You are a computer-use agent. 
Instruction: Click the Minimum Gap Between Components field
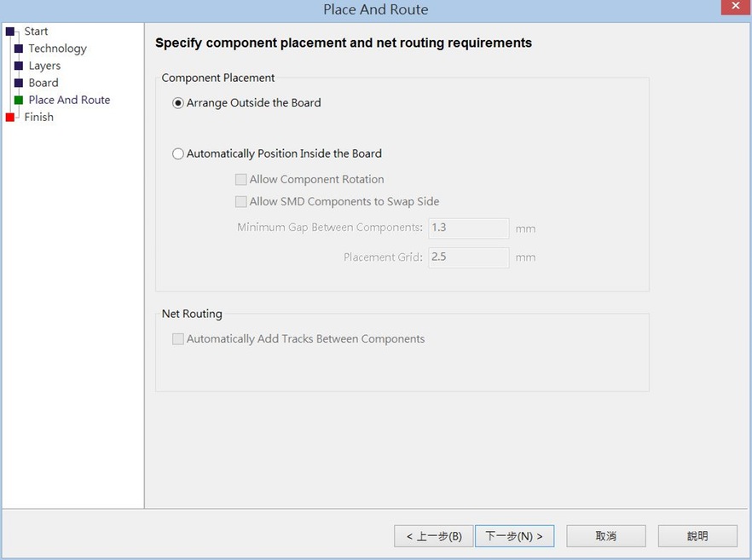click(x=469, y=228)
